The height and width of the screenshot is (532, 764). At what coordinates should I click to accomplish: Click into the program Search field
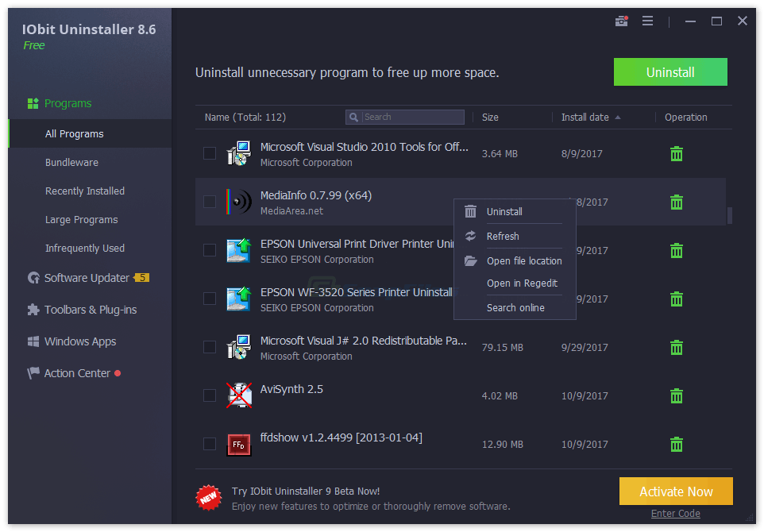[411, 117]
